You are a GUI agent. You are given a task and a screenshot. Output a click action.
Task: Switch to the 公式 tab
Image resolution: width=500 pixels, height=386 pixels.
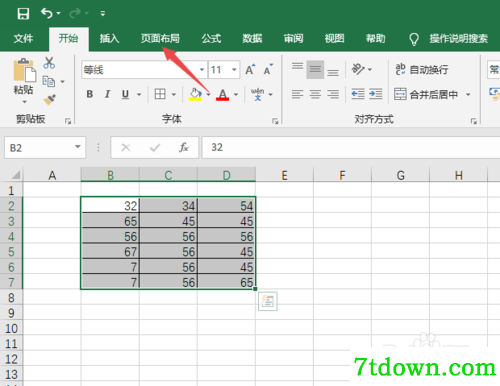pyautogui.click(x=211, y=39)
